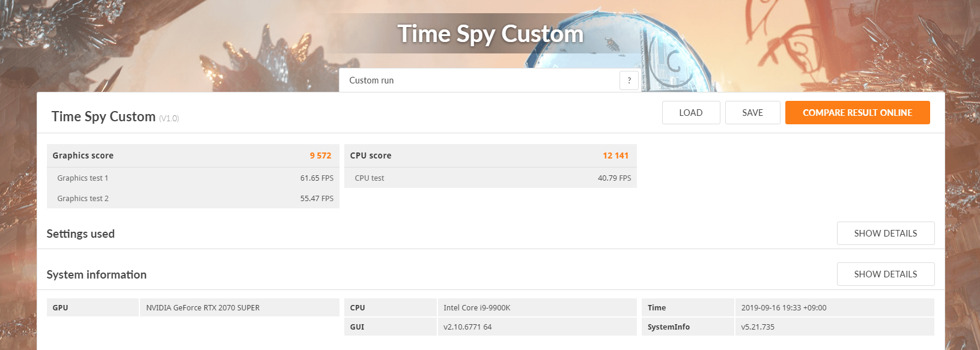The width and height of the screenshot is (980, 350).
Task: Click the question mark help icon
Action: [x=628, y=80]
